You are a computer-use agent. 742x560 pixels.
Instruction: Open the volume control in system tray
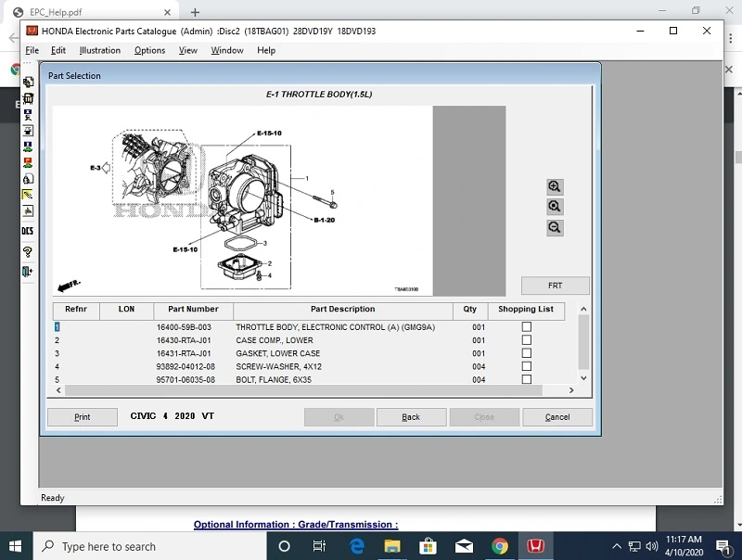(652, 546)
